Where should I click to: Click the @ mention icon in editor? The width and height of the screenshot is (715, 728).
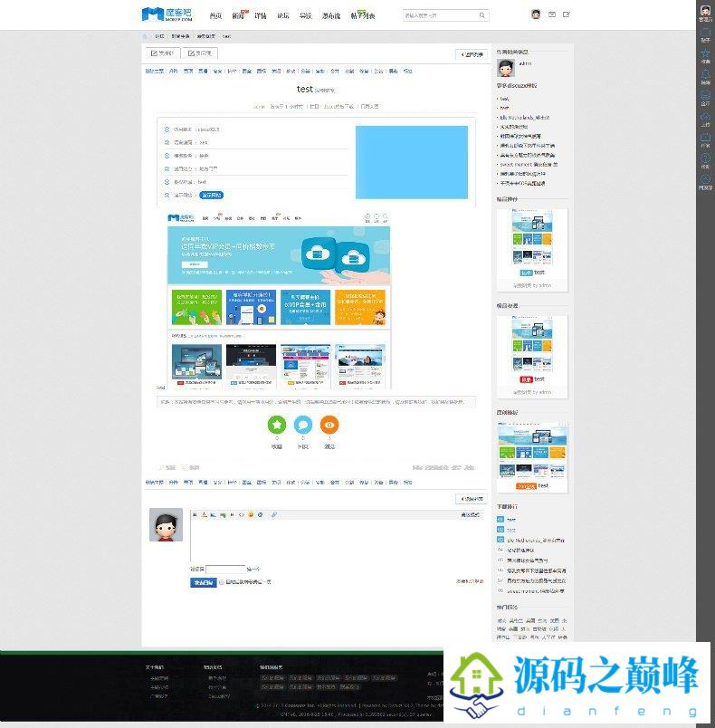point(261,514)
